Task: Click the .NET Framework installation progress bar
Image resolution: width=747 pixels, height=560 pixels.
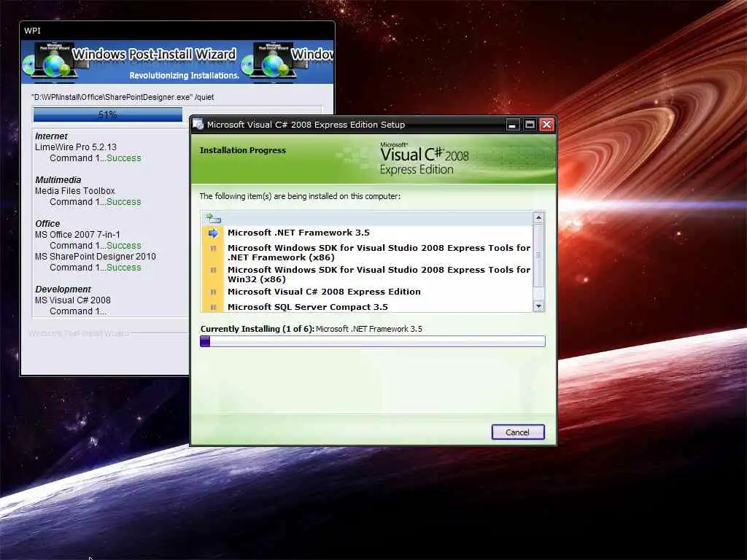Action: pyautogui.click(x=373, y=341)
